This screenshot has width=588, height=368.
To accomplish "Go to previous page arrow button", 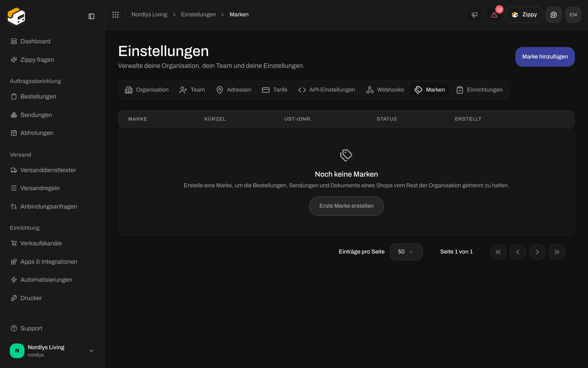I will click(518, 252).
